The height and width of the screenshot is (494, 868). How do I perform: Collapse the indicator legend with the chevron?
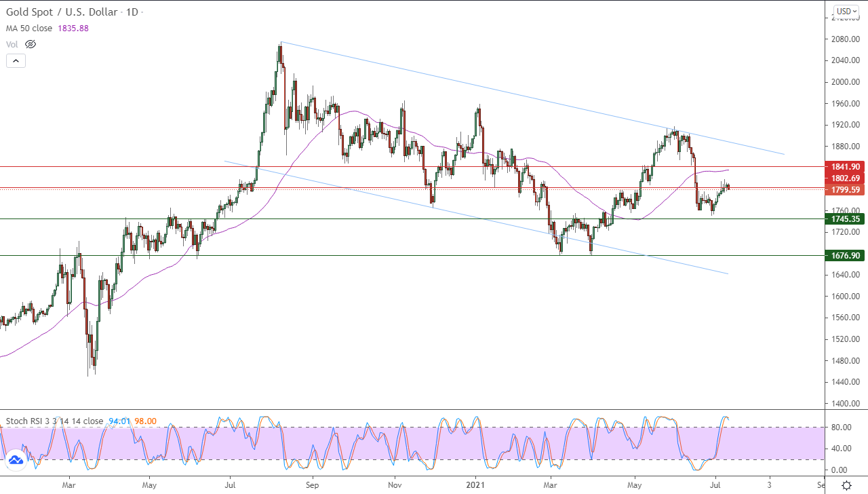tap(16, 60)
